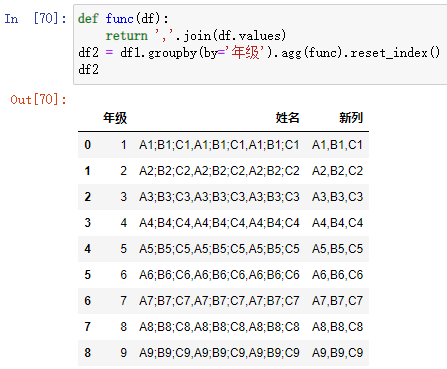Click cell A3;B3;C3,A3;B3;C3,A3;B3;C3
The width and height of the screenshot is (447, 369).
219,197
